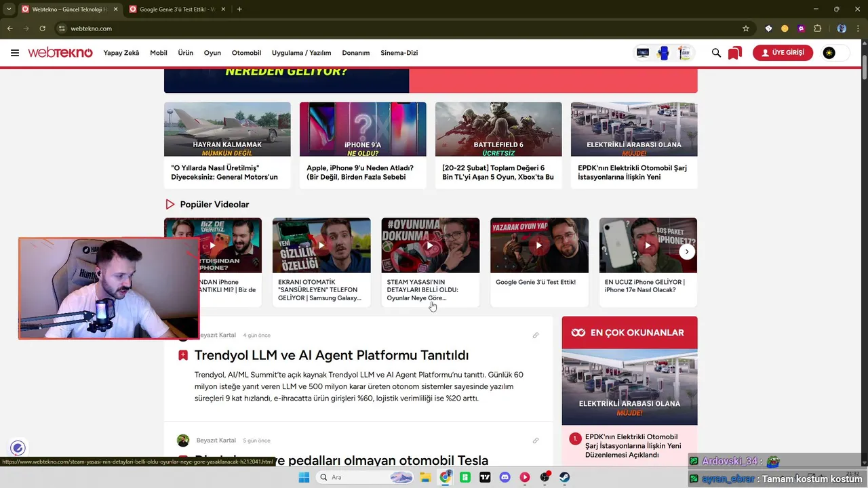Close the Webtekno – Güncel Teknoloji tab
This screenshot has height=488, width=868.
coord(115,9)
